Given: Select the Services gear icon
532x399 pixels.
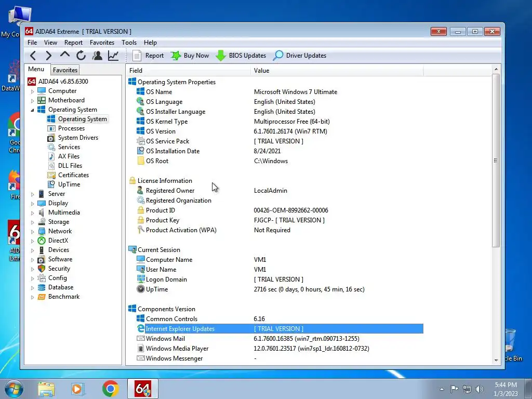Looking at the screenshot, I should (51, 147).
